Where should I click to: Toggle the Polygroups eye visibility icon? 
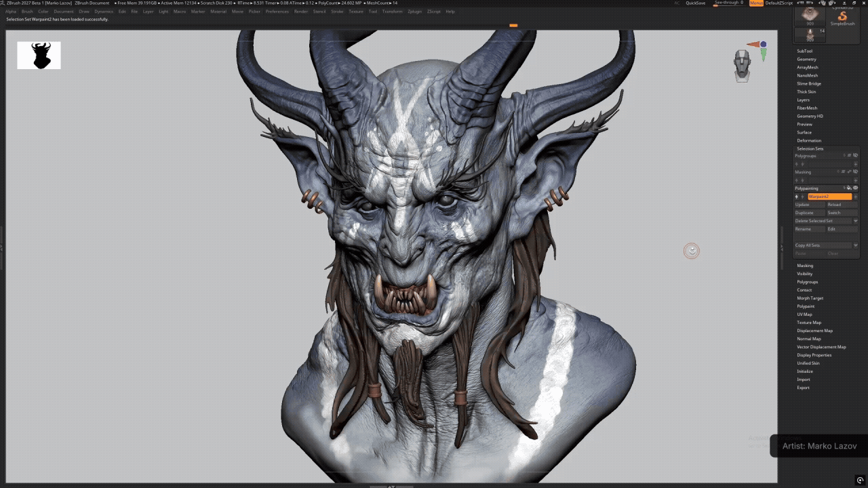click(855, 155)
